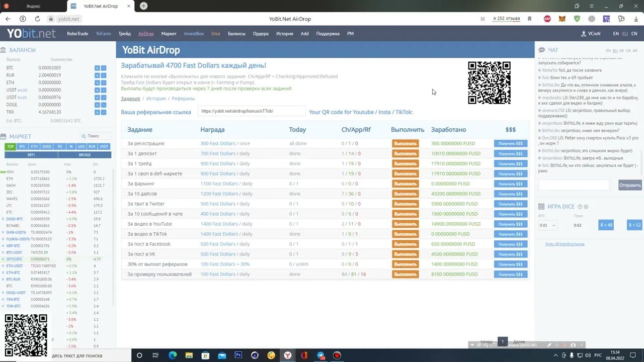The width and height of the screenshot is (644, 362).
Task: Click the chat bubble icon next to ЧАТ
Action: click(542, 50)
